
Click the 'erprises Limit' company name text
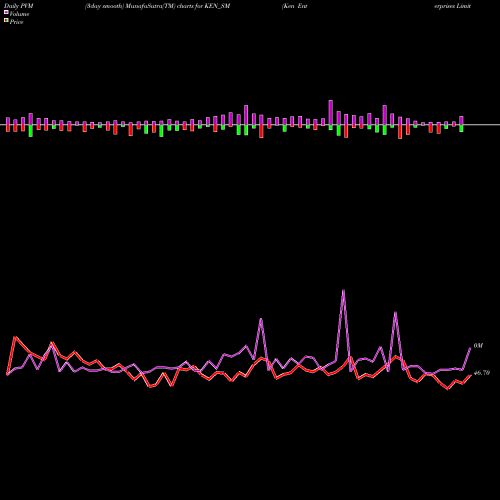click(452, 6)
